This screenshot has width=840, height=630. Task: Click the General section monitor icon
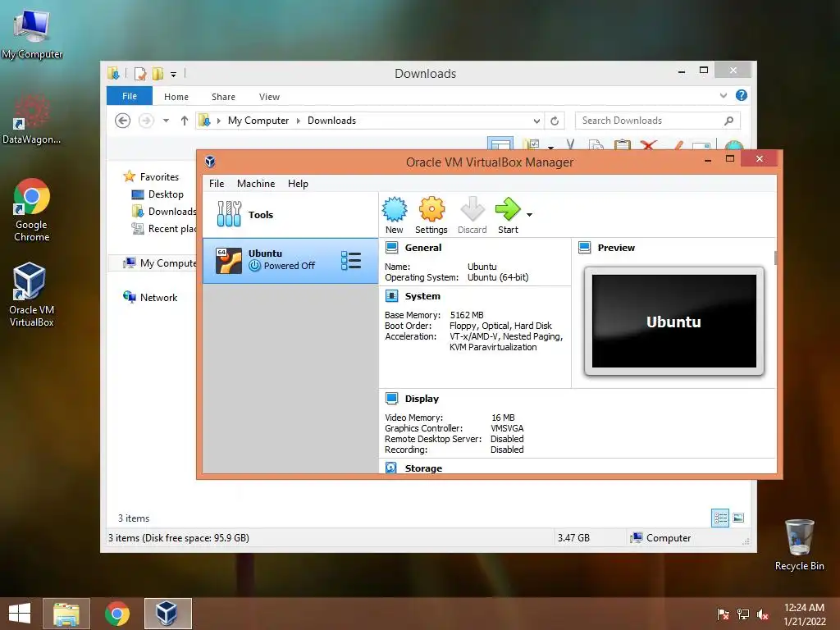click(391, 248)
